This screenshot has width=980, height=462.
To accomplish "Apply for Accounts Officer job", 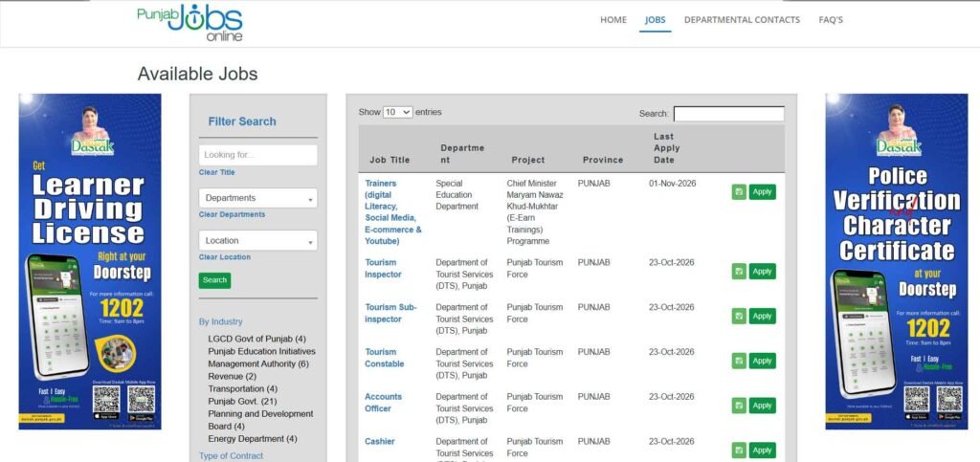I will point(762,406).
